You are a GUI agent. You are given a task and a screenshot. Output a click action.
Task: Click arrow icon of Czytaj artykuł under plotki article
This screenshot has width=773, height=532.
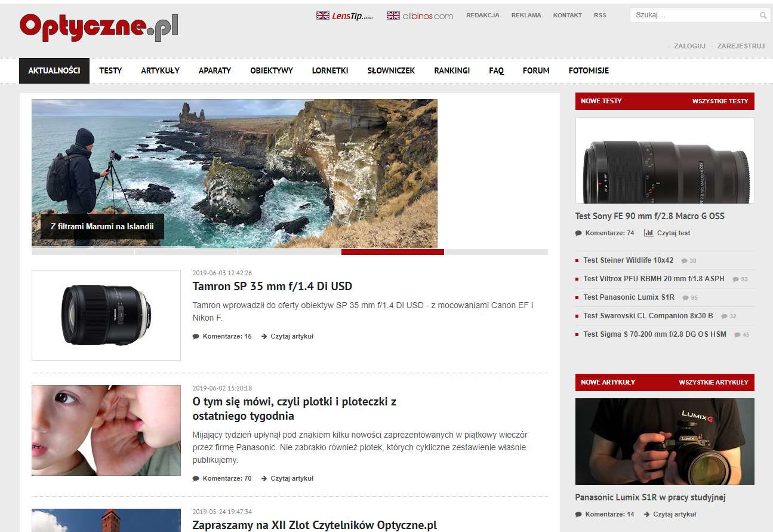coord(264,478)
